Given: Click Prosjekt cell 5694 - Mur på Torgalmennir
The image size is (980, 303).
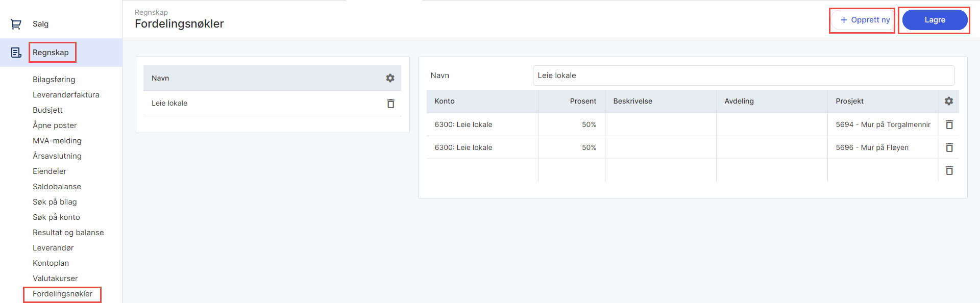Looking at the screenshot, I should [883, 124].
